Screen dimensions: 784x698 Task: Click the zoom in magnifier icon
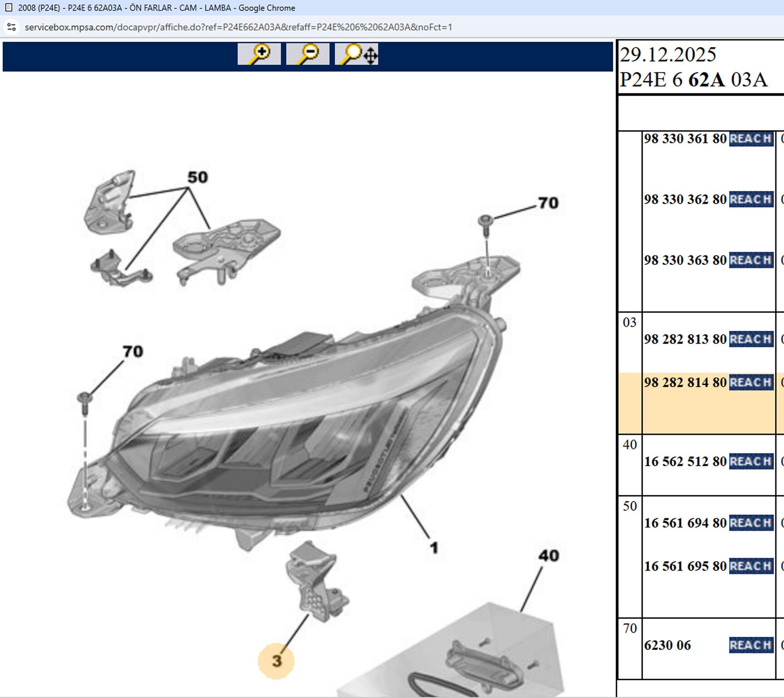tap(259, 55)
